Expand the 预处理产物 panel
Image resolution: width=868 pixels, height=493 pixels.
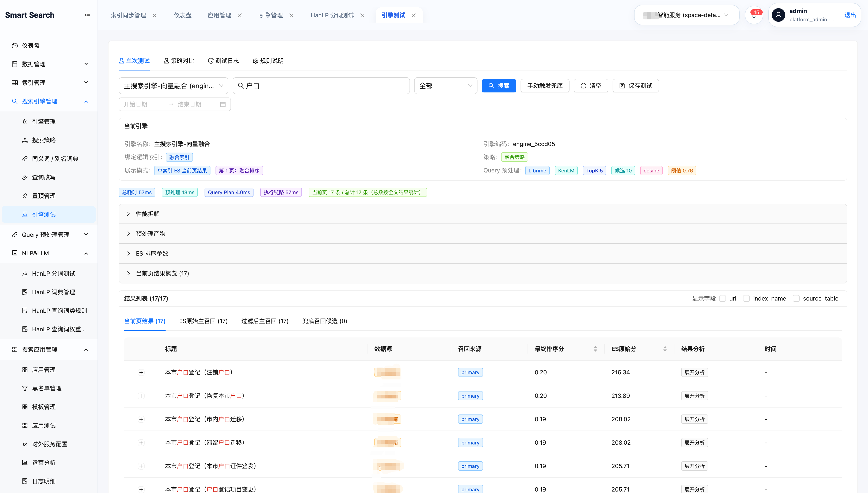pos(483,234)
